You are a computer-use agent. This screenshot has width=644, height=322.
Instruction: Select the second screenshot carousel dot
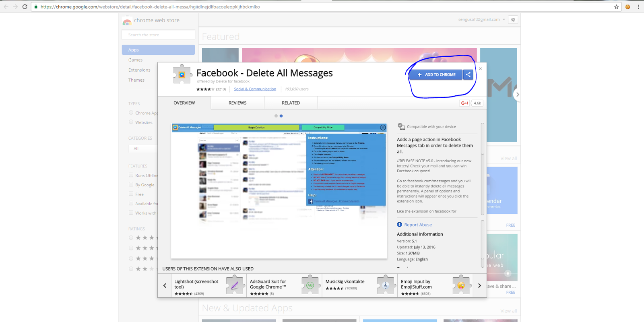pyautogui.click(x=281, y=116)
